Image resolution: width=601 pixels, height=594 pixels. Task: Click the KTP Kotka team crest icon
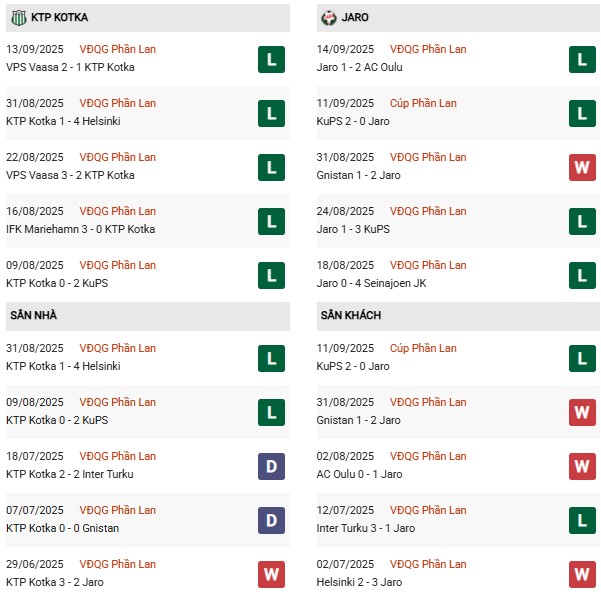(18, 18)
